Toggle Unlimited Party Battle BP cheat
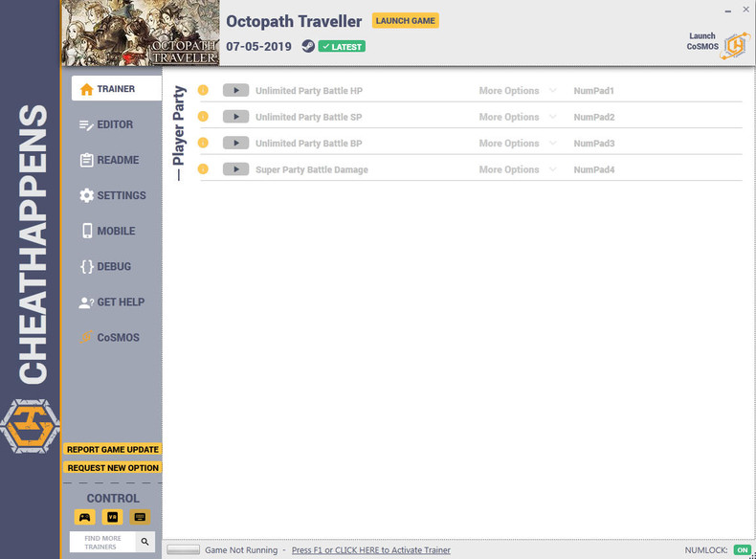 click(x=235, y=143)
